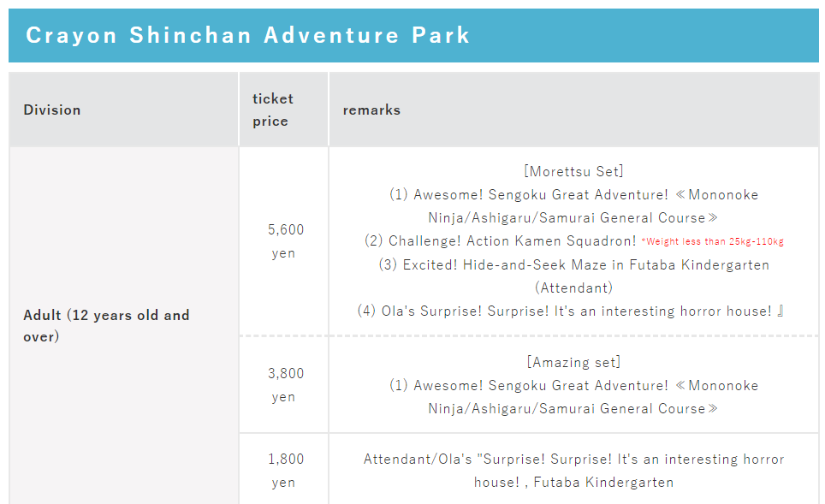
Task: Click the Hide-and-Seek Maze in Futaba Kindergarten line
Action: pyautogui.click(x=574, y=264)
